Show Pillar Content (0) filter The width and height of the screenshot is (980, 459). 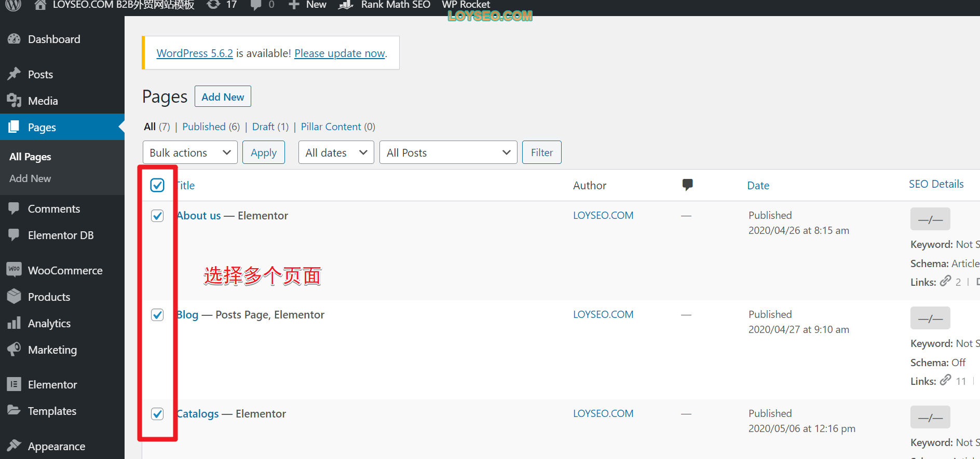(x=338, y=127)
